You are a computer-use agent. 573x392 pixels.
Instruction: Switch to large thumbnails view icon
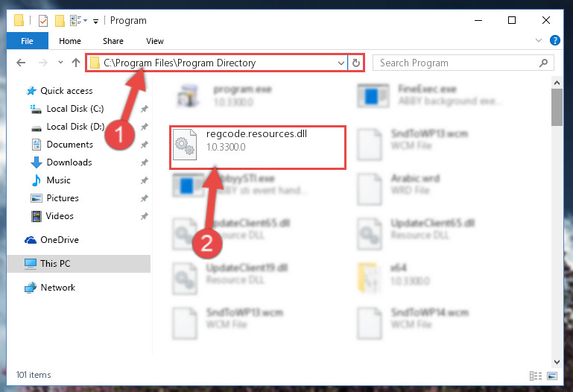click(x=552, y=376)
